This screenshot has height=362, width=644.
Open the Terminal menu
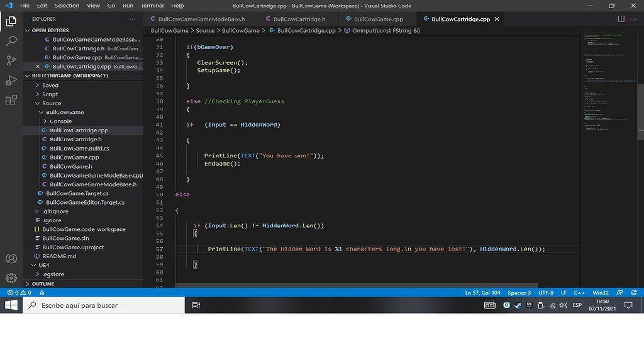(152, 6)
